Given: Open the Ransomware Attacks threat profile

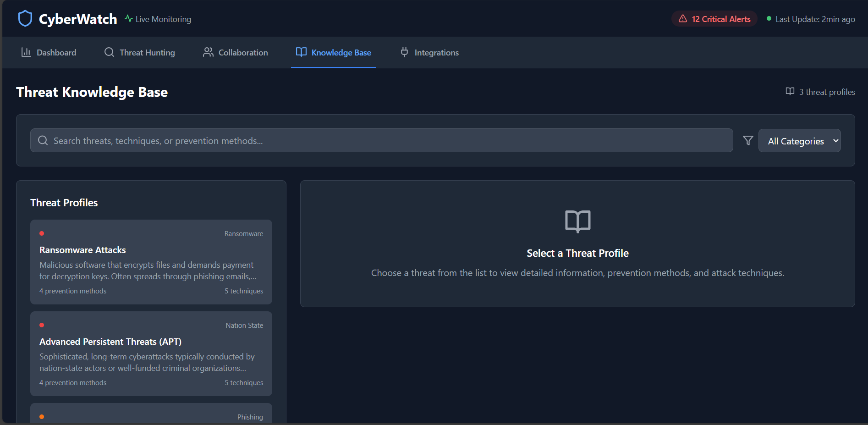Looking at the screenshot, I should coord(151,262).
